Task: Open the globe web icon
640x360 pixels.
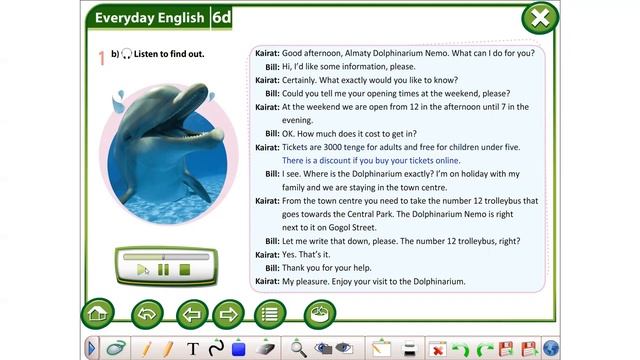Action: click(x=551, y=349)
